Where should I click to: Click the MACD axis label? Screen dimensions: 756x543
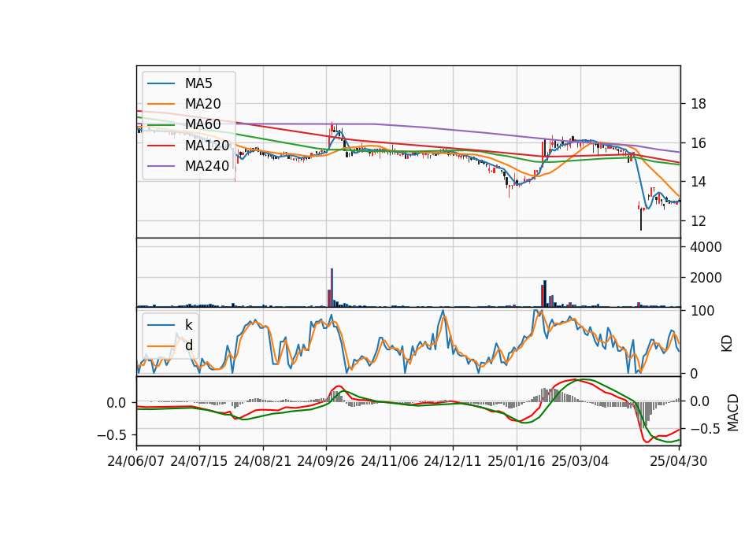(x=733, y=412)
